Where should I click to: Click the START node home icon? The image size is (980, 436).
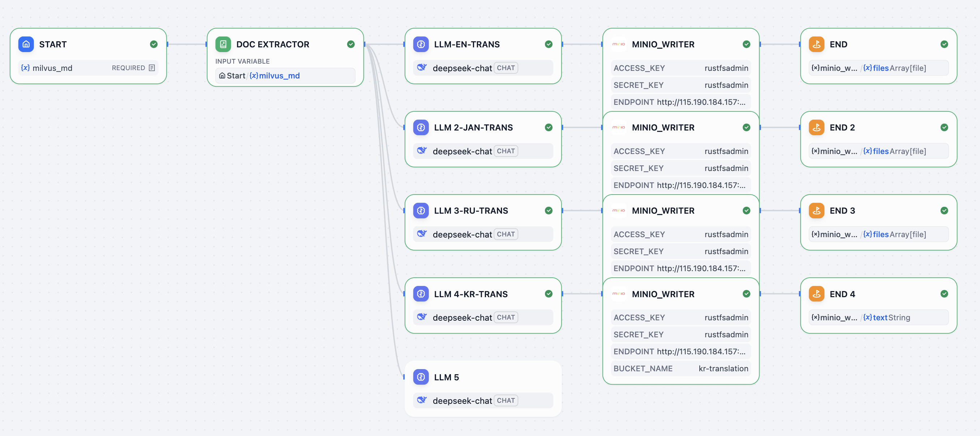click(x=26, y=44)
